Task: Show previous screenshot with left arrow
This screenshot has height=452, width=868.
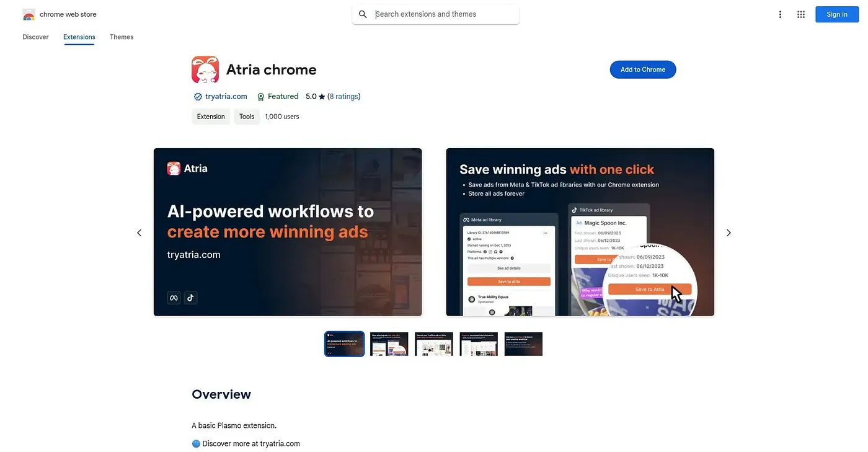Action: point(139,233)
